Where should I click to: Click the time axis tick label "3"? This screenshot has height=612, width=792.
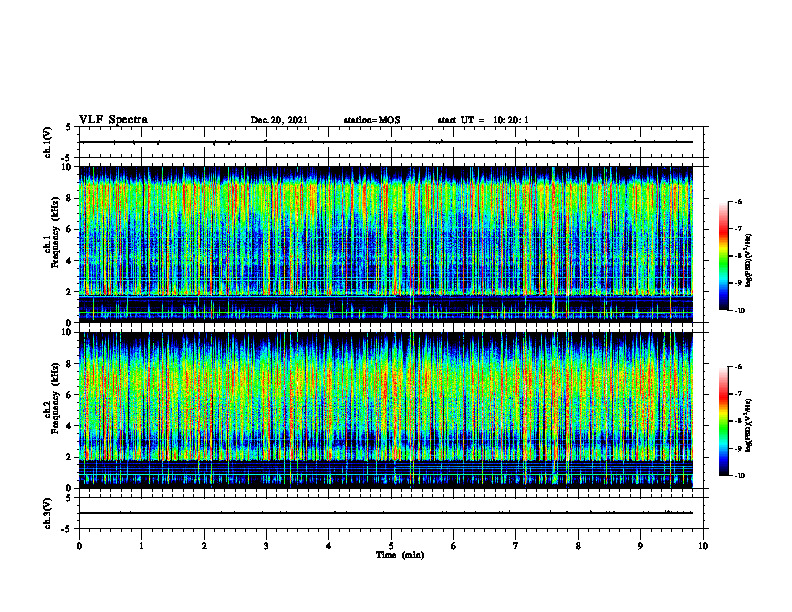(x=266, y=546)
